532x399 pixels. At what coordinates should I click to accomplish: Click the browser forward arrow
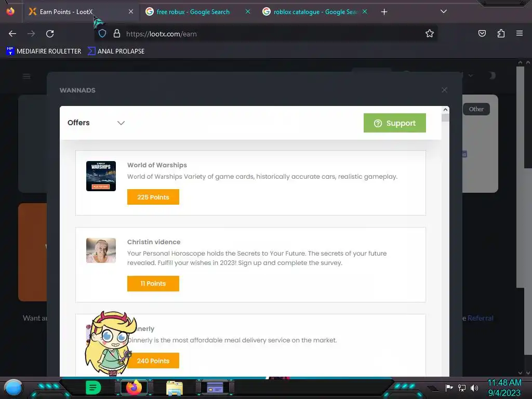click(31, 34)
